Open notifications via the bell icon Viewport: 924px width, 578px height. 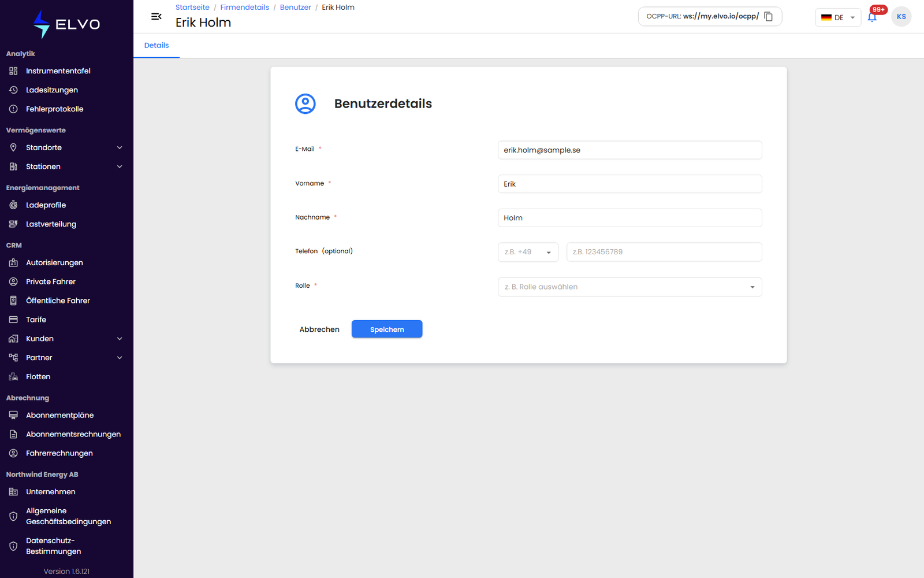click(x=872, y=17)
